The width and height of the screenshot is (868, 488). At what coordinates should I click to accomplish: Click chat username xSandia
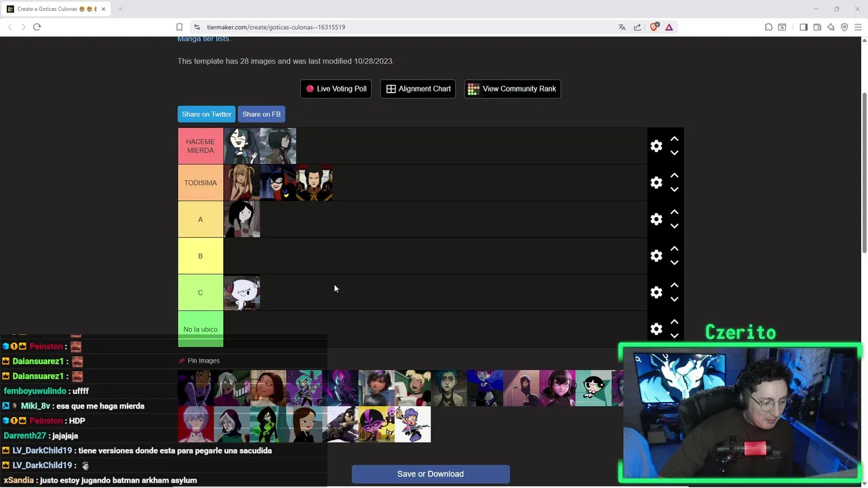pyautogui.click(x=18, y=481)
